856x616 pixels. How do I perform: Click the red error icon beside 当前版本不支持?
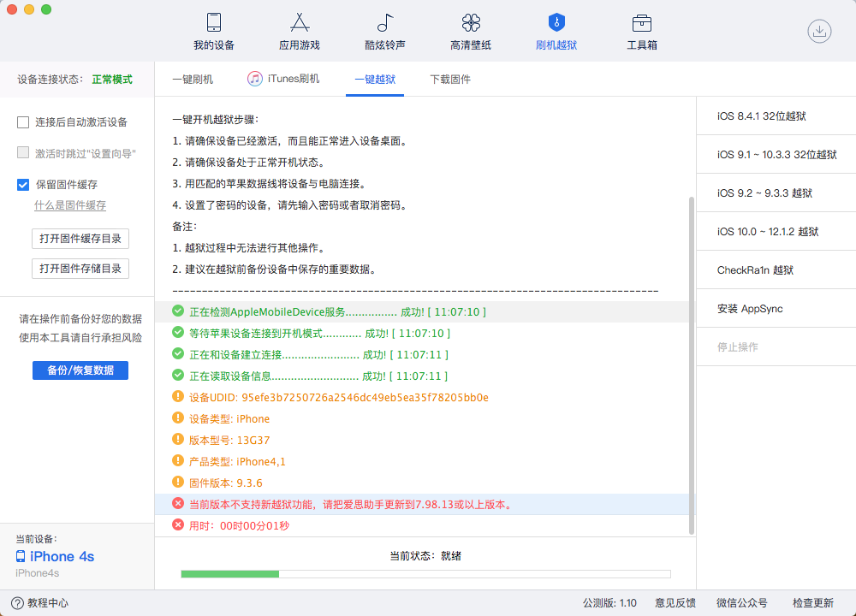(x=178, y=503)
